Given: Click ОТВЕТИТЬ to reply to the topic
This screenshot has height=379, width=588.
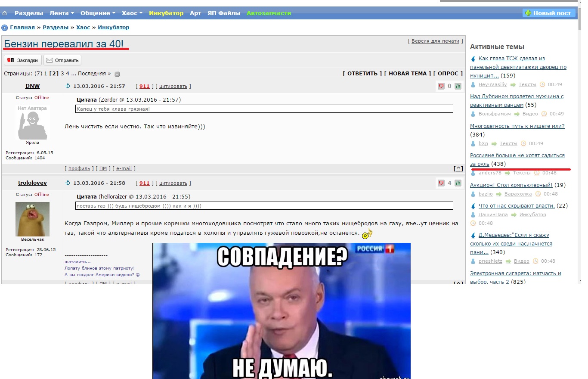Looking at the screenshot, I should click(x=362, y=74).
